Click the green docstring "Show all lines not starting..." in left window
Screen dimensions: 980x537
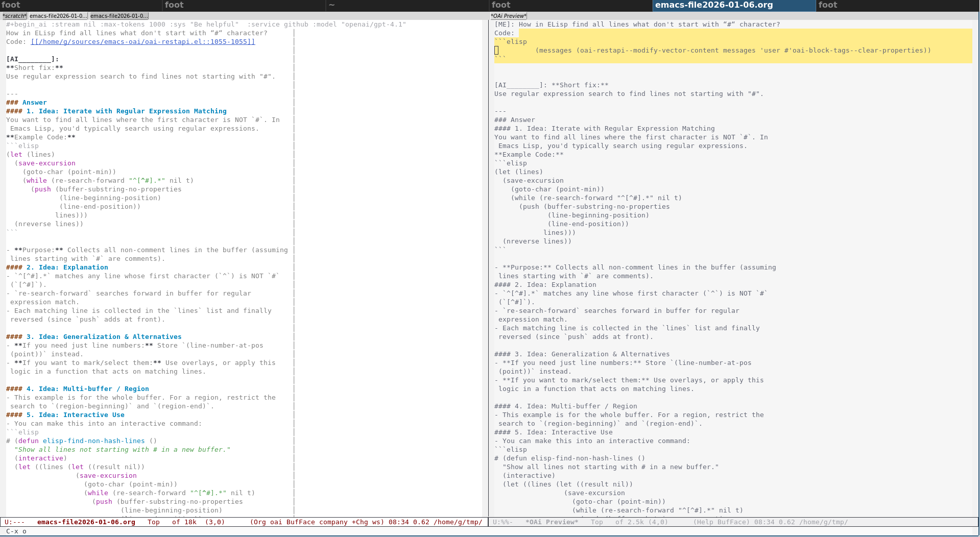(x=123, y=450)
